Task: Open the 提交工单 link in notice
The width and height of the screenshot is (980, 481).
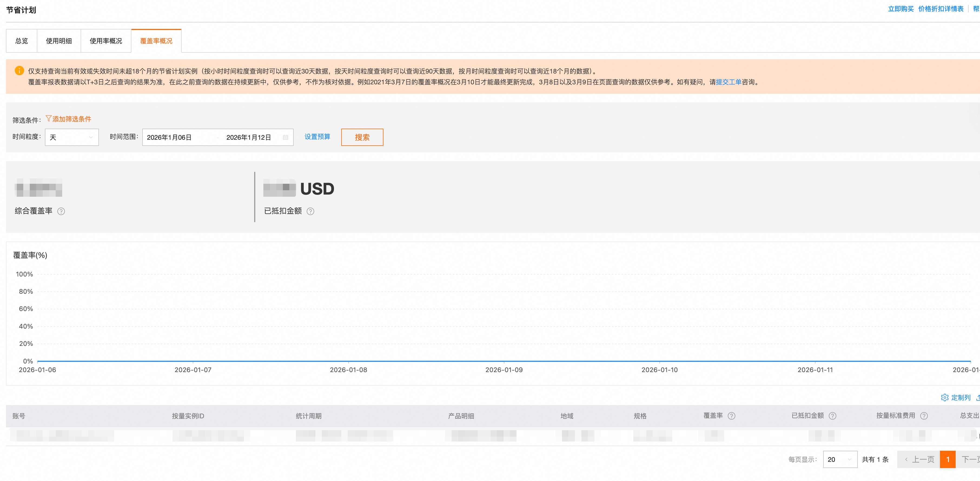Action: [x=729, y=82]
